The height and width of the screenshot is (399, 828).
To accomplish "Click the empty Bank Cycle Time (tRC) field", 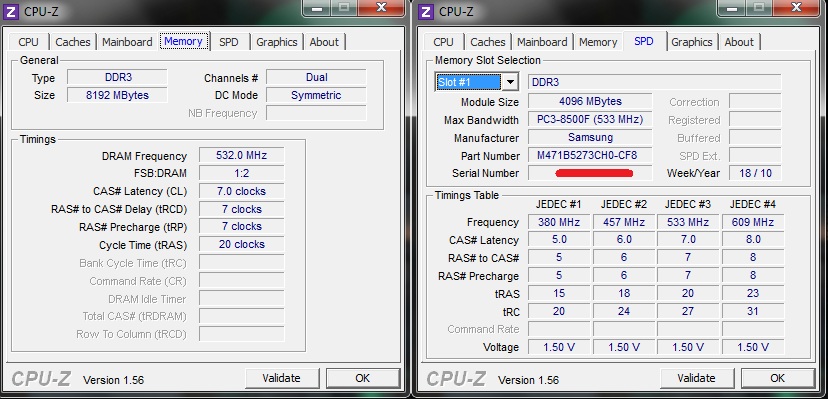I will click(x=242, y=262).
